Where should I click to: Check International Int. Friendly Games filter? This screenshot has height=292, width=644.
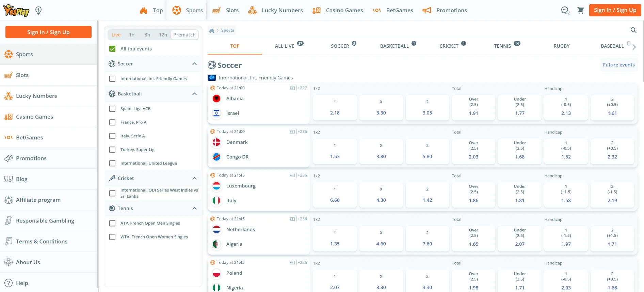click(112, 79)
